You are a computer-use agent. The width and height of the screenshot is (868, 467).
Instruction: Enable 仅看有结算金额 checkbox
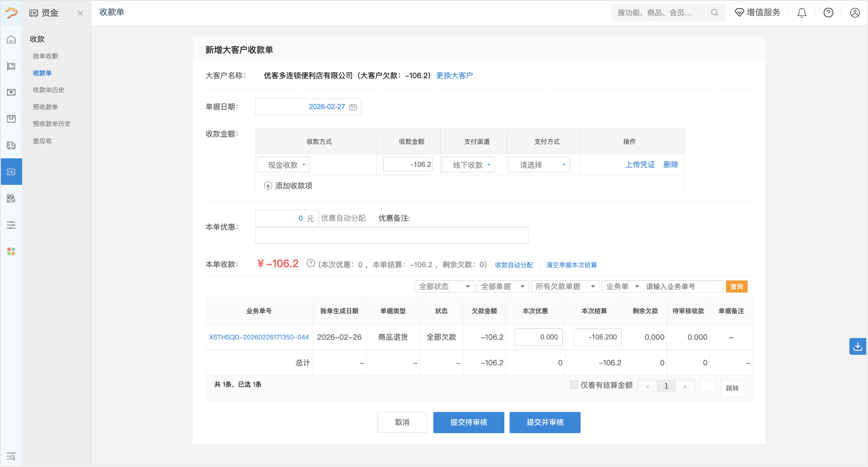[x=574, y=385]
